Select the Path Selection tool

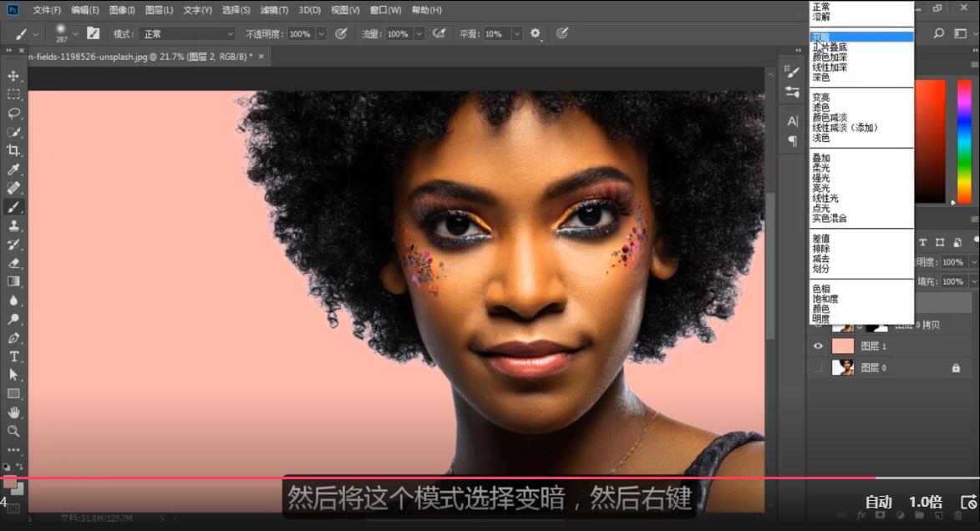(13, 376)
